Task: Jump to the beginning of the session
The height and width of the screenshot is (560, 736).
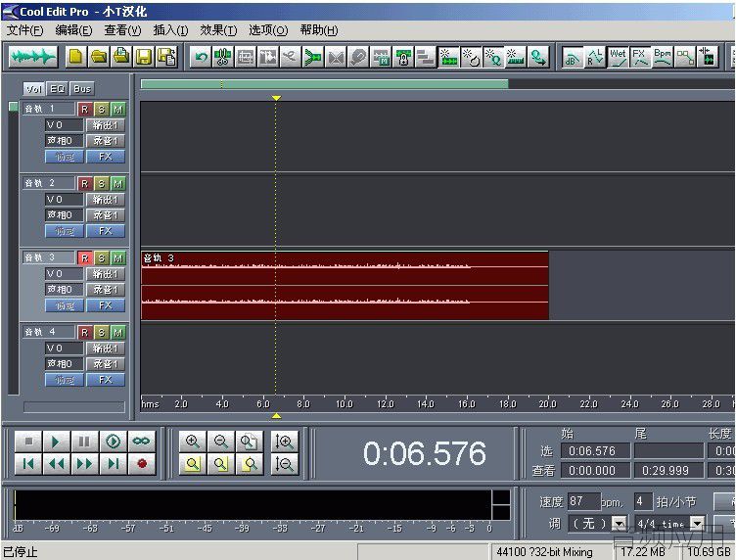Action: 28,464
